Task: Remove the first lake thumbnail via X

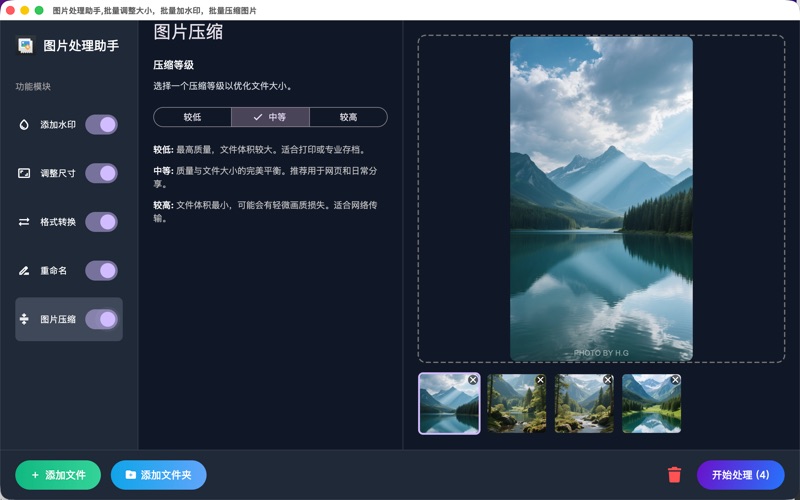Action: (473, 380)
